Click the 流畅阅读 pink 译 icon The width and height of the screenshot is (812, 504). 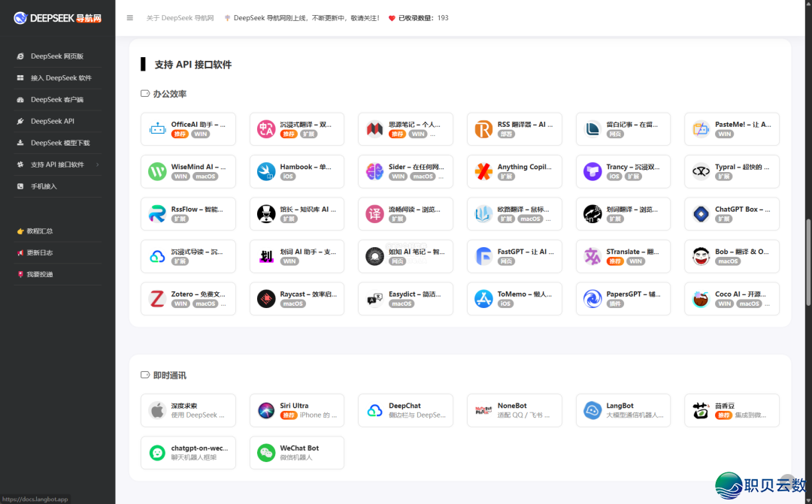click(x=375, y=214)
